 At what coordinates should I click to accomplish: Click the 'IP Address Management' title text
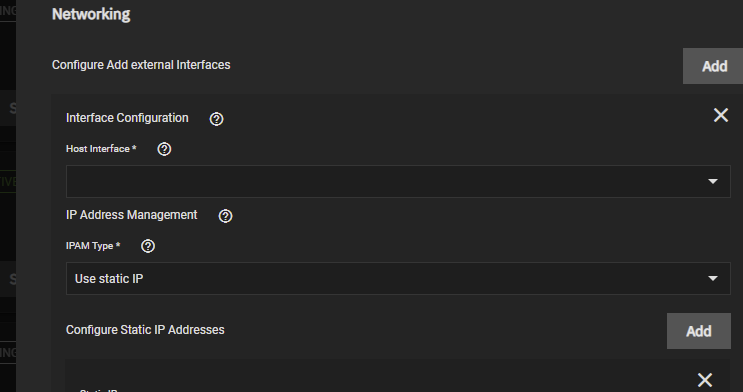click(x=131, y=215)
